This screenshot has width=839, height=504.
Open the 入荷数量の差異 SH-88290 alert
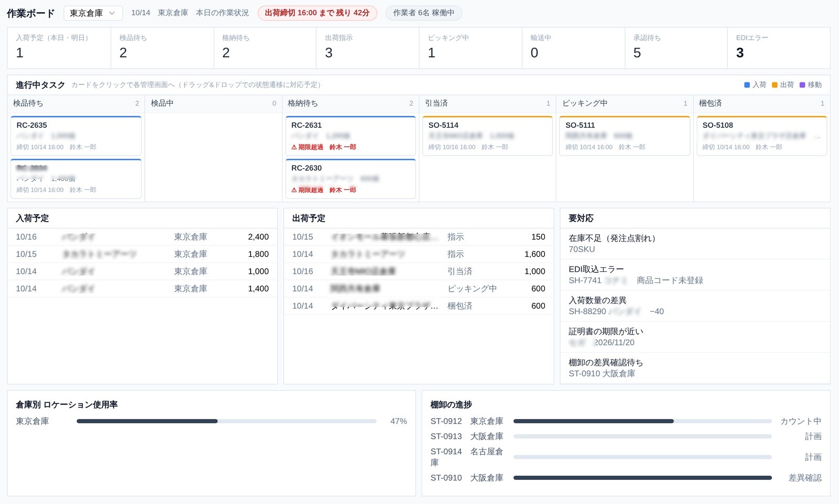tap(695, 306)
